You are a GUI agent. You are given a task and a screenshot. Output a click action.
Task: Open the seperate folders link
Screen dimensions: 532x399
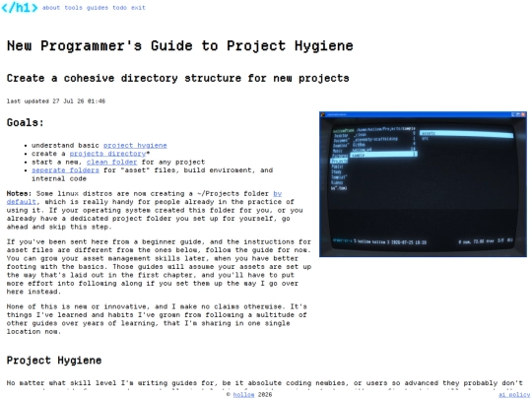[x=65, y=170]
